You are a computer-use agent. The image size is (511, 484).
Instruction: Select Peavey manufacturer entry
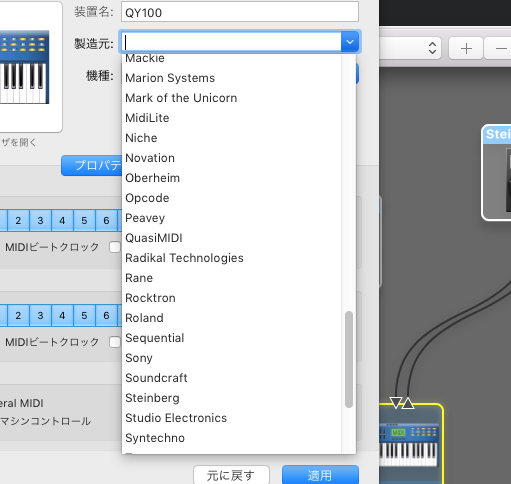pos(232,218)
